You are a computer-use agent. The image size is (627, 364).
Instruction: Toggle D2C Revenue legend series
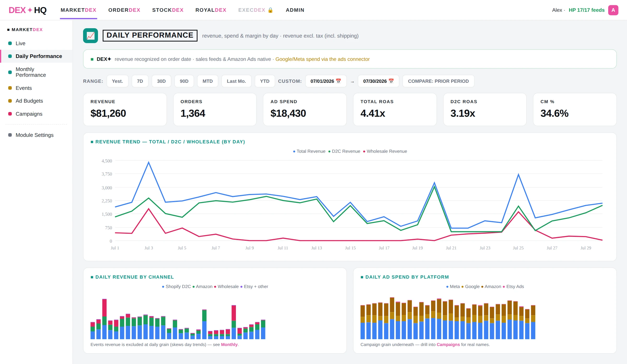tap(344, 151)
